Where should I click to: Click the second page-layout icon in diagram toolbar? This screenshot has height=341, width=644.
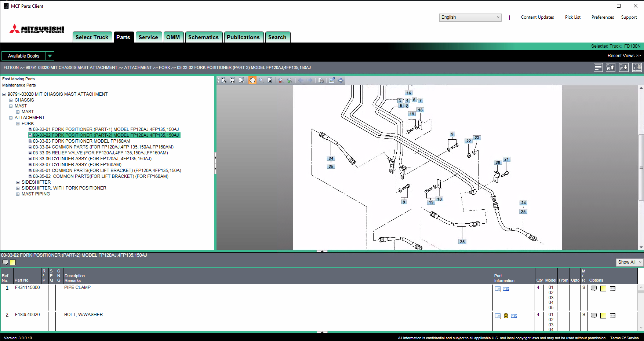(233, 80)
